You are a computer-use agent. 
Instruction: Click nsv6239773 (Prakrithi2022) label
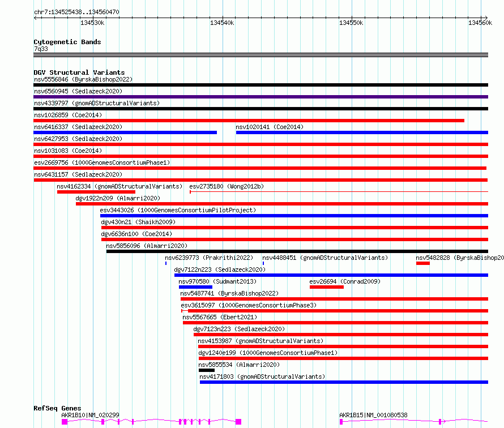click(209, 258)
